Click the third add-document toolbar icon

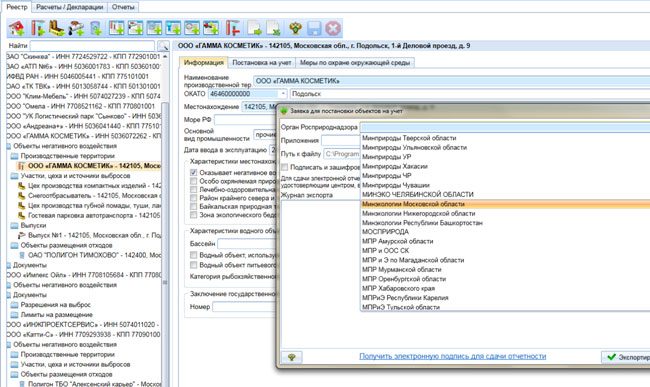[x=155, y=28]
